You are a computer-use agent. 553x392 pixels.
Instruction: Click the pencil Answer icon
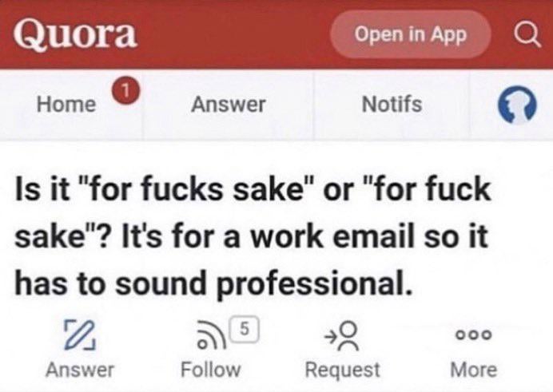pos(79,334)
